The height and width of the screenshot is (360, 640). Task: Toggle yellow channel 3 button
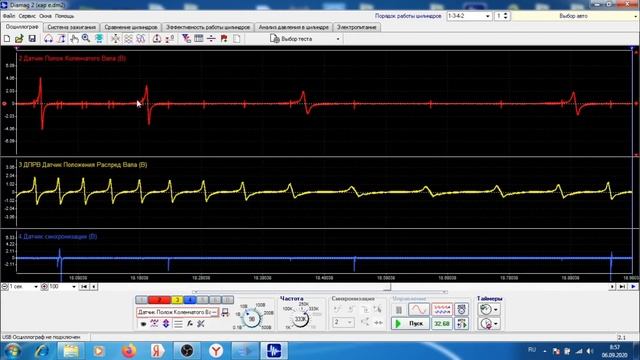pyautogui.click(x=177, y=300)
